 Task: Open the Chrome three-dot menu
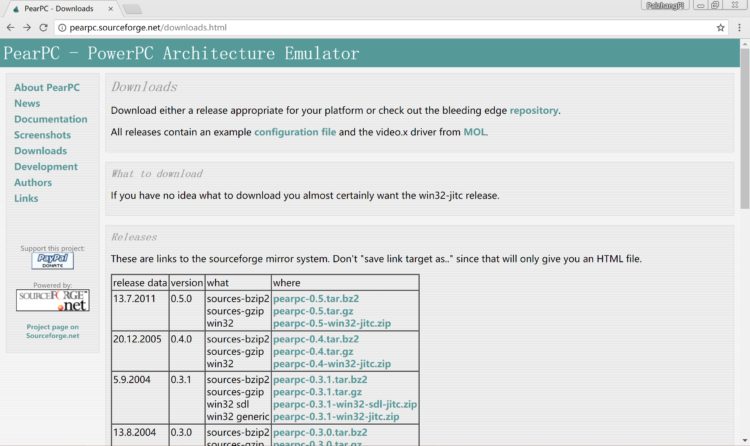coord(739,28)
